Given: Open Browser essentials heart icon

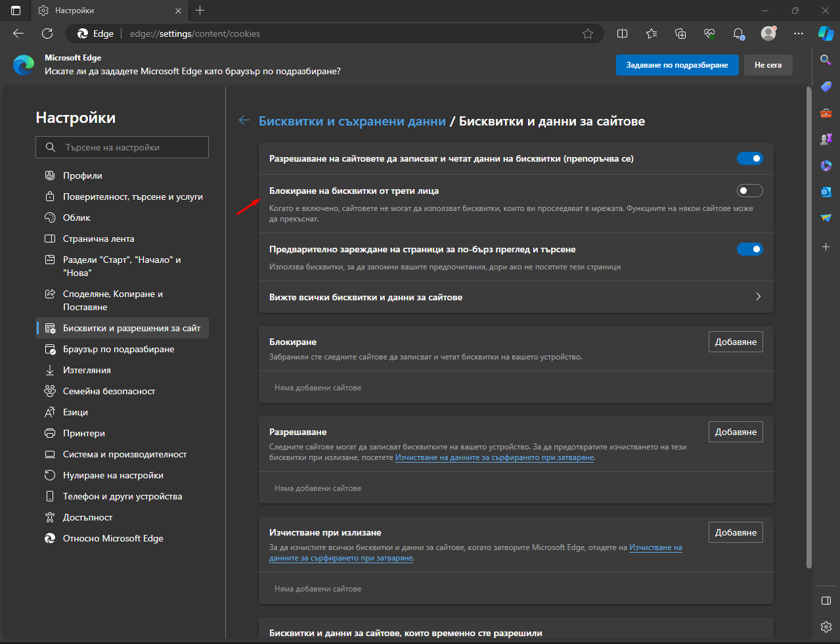Looking at the screenshot, I should [709, 34].
